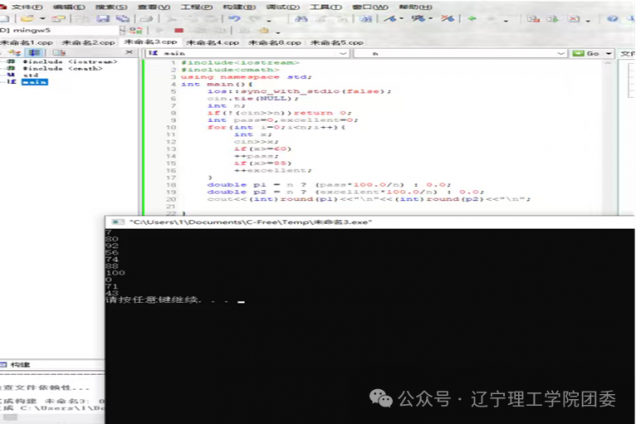636x424 pixels.
Task: Open the 文件 side panel tab
Action: click(x=627, y=53)
